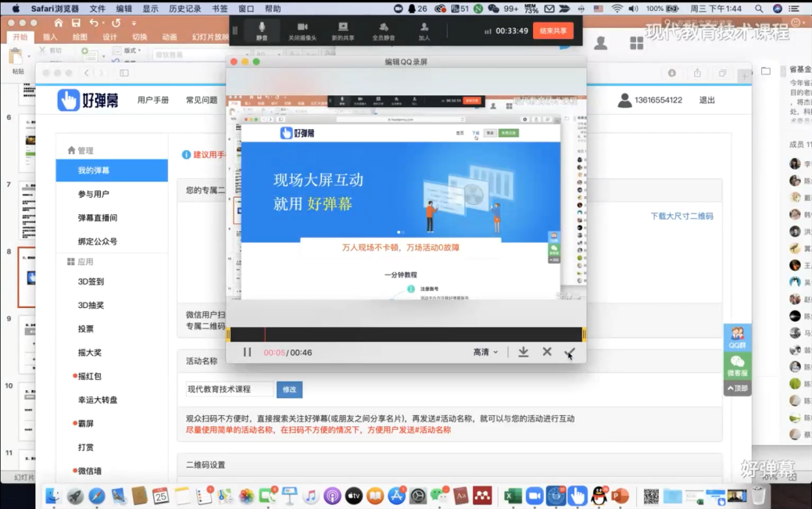This screenshot has height=509, width=812.
Task: Select 参与用户 in the sidebar
Action: coord(93,194)
